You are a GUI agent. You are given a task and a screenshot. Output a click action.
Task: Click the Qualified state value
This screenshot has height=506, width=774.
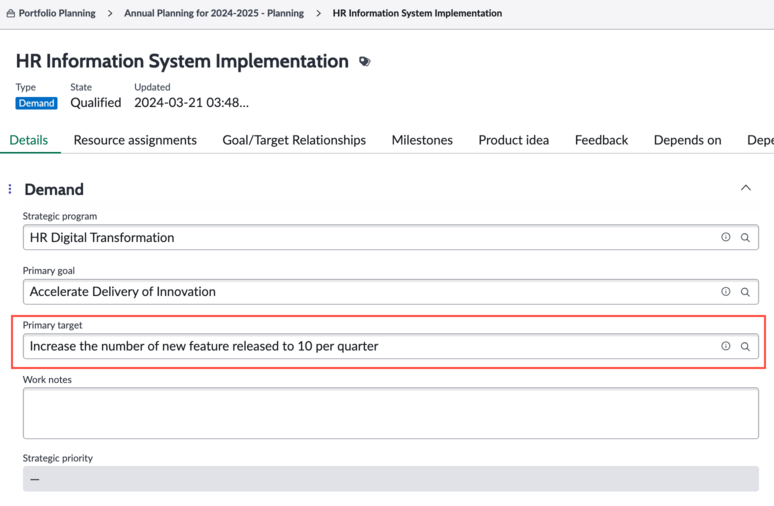pos(96,103)
